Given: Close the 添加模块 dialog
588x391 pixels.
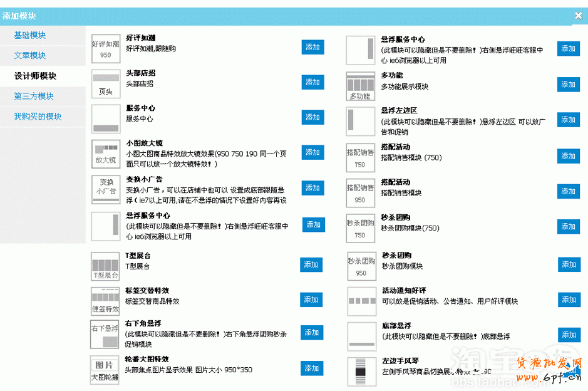Looking at the screenshot, I should tap(578, 16).
